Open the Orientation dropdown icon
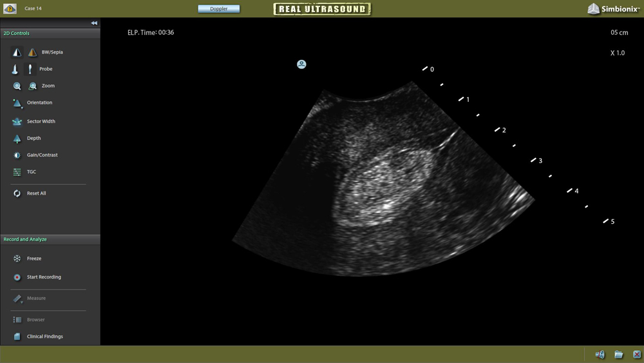This screenshot has height=363, width=644. coord(17,103)
